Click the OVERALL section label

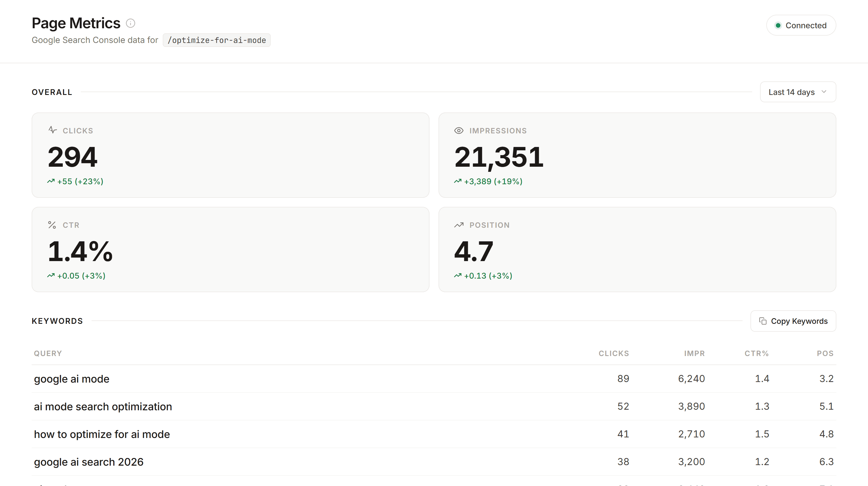pos(52,92)
